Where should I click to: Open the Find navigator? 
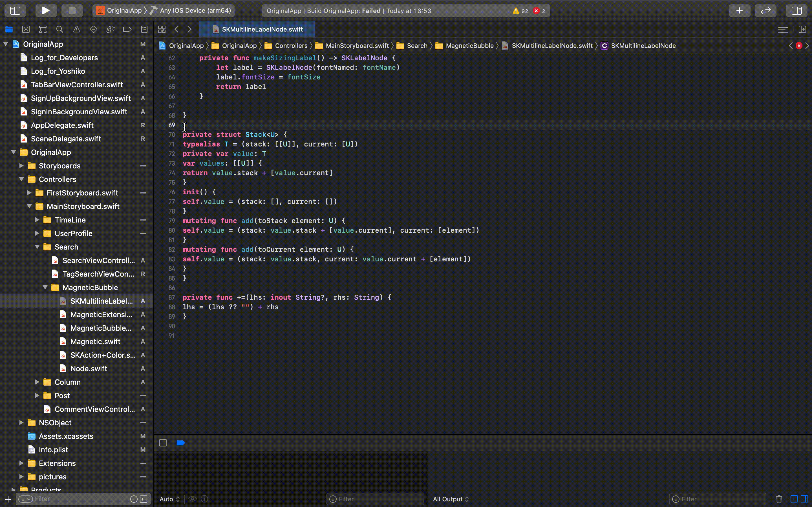coord(60,29)
